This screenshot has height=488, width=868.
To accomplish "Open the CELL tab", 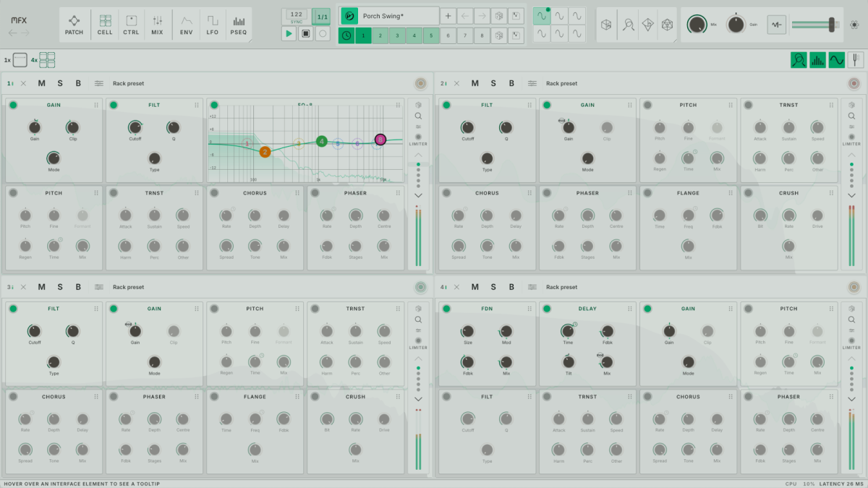I will (x=105, y=25).
